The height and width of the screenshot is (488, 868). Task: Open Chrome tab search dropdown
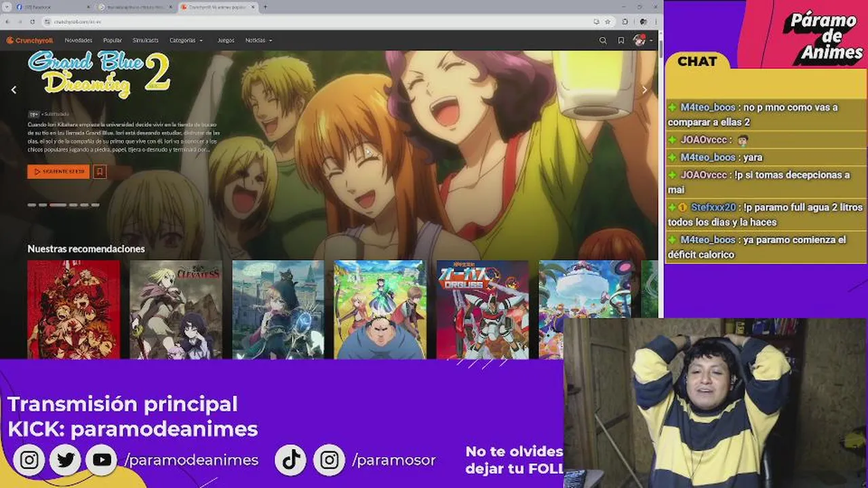point(7,7)
